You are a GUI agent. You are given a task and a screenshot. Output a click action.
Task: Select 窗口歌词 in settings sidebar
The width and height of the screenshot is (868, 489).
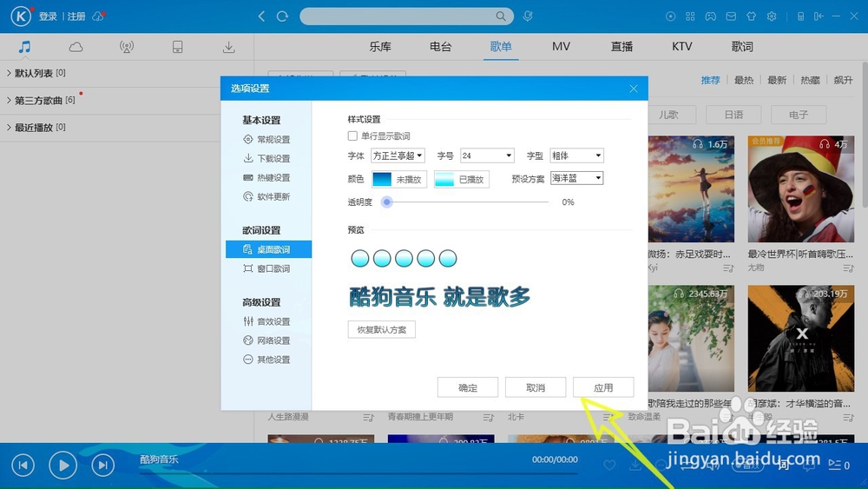click(268, 268)
